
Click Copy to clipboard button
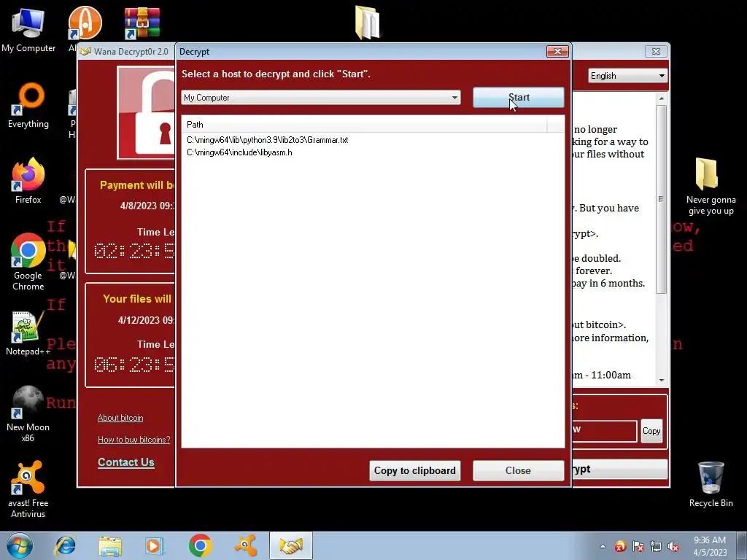tap(414, 470)
